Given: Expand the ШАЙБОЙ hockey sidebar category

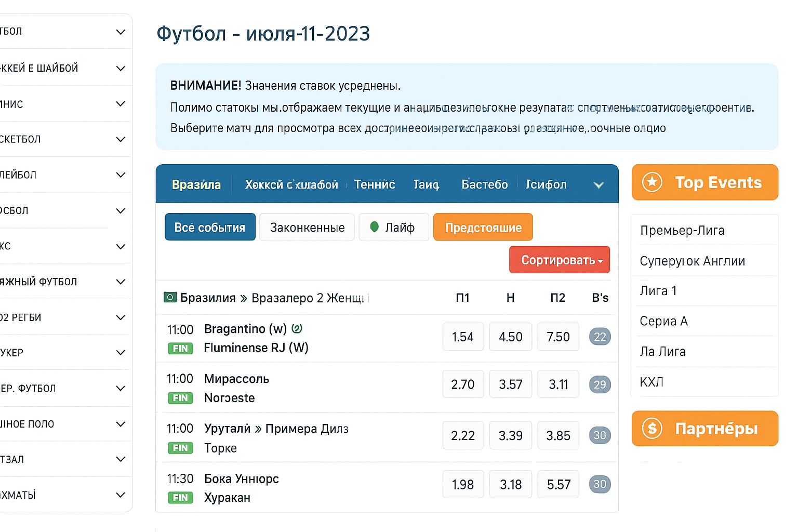Looking at the screenshot, I should (x=121, y=68).
